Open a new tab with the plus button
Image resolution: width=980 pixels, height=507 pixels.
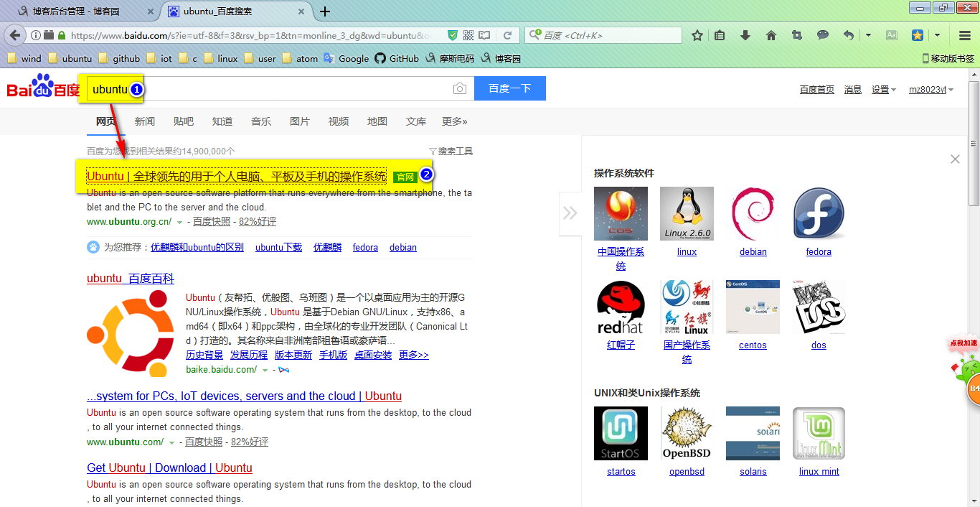(x=325, y=11)
